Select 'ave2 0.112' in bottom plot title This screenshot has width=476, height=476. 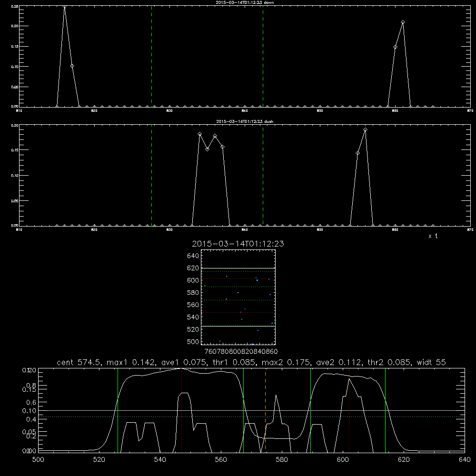pyautogui.click(x=338, y=362)
